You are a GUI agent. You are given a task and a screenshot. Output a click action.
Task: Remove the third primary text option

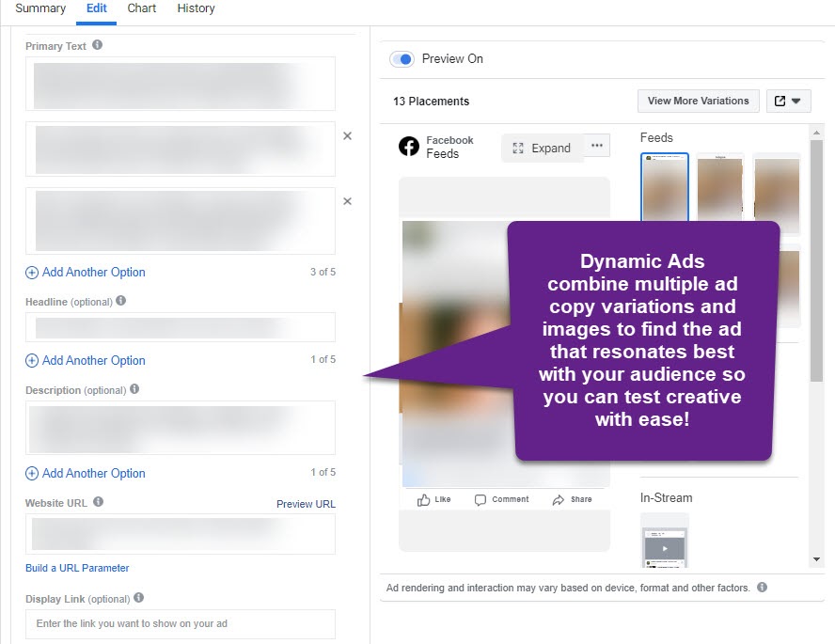click(347, 201)
